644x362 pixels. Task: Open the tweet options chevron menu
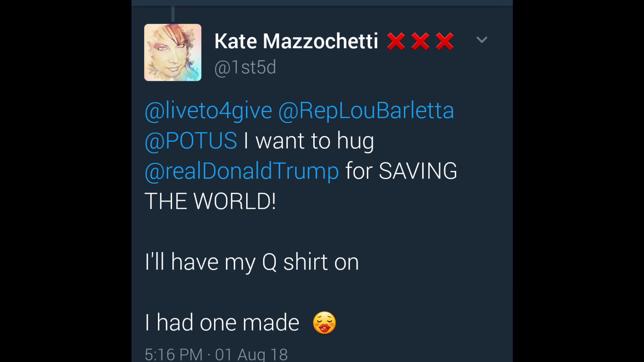coord(482,40)
